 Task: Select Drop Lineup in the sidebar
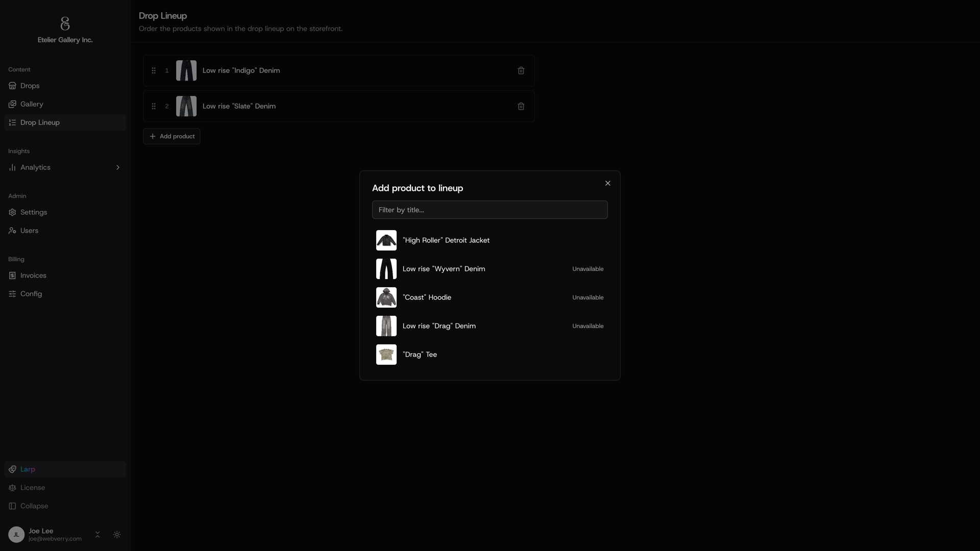(x=65, y=122)
